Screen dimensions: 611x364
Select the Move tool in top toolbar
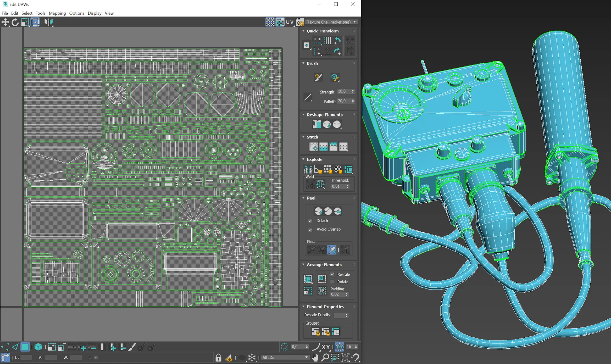click(x=5, y=22)
